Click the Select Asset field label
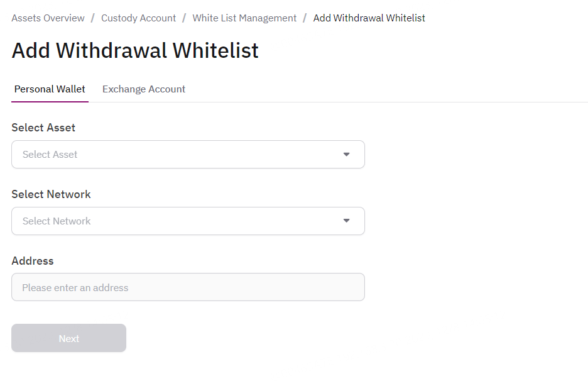Screen dimensions: 588x381 (x=43, y=128)
